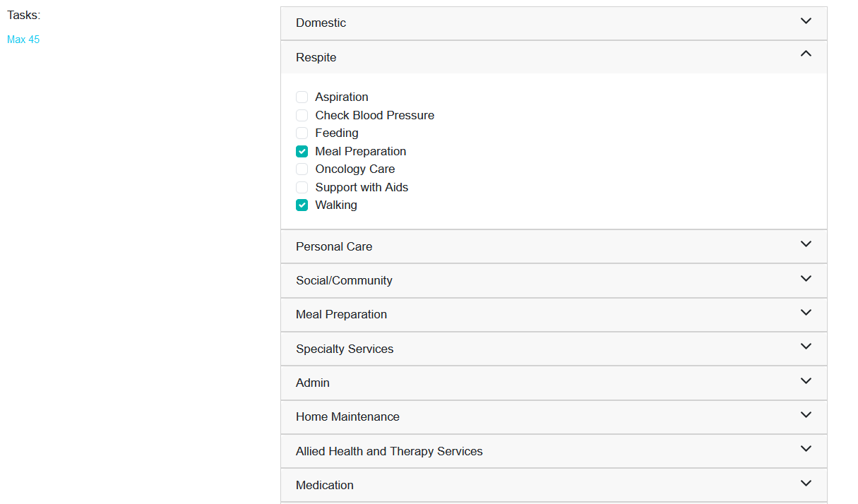Screen dimensions: 858x504
Task: Click the Feeding task label
Action: [337, 133]
